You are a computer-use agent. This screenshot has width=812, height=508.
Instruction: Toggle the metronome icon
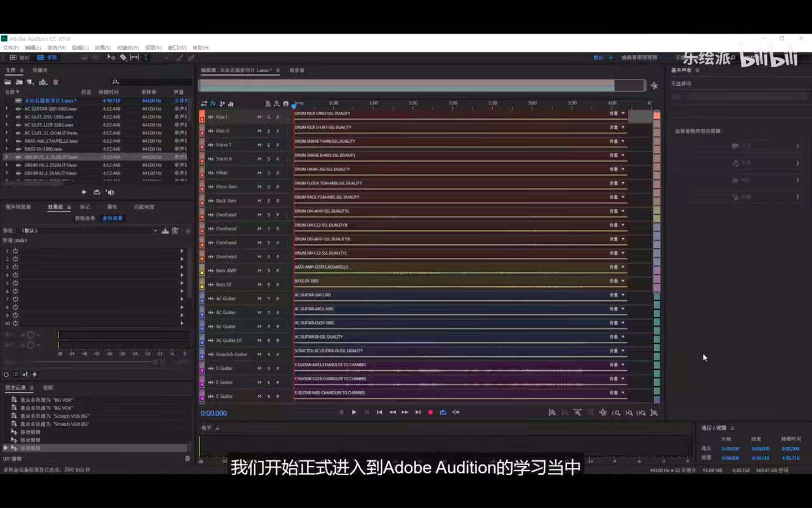point(268,104)
